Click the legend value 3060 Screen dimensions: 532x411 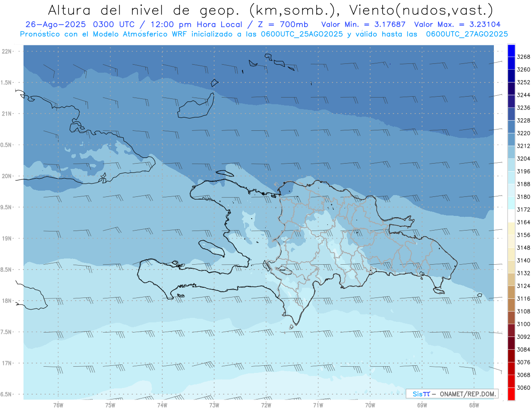(x=523, y=388)
